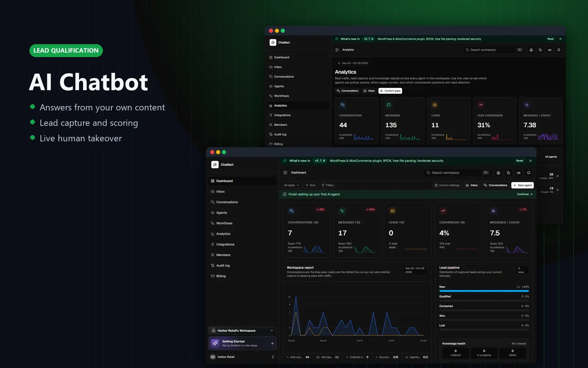588x368 pixels.
Task: Select the Conversations tab in the Analytics window
Action: pos(347,91)
